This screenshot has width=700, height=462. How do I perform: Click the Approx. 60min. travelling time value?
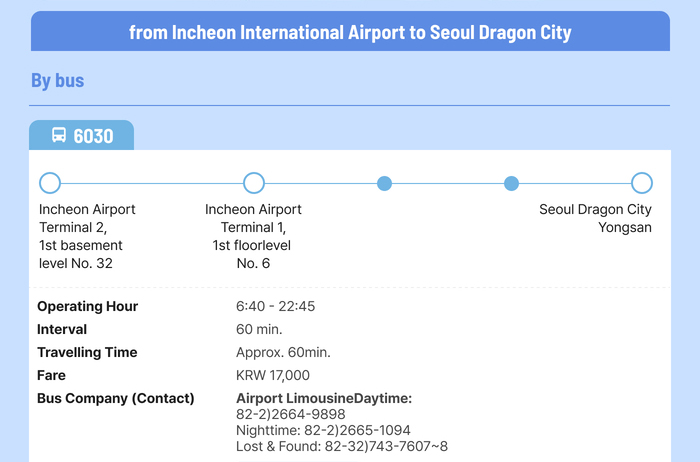283,352
